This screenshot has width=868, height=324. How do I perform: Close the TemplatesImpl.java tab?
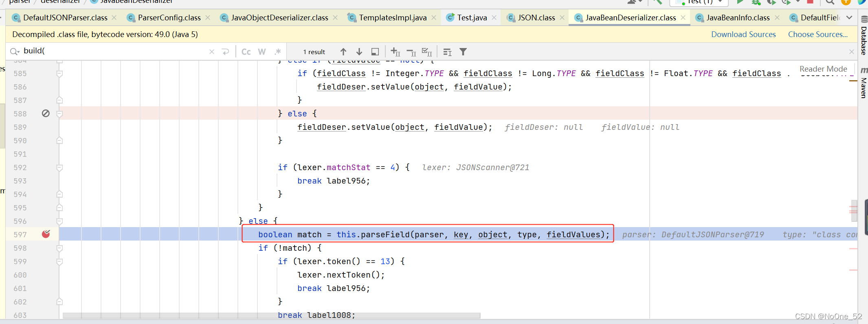click(x=434, y=18)
